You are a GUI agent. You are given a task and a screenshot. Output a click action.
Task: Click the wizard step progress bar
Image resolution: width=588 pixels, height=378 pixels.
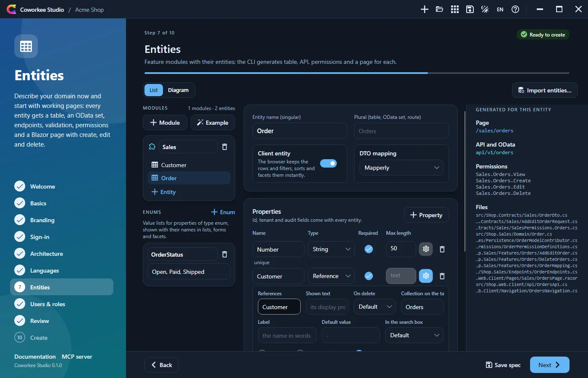point(357,73)
